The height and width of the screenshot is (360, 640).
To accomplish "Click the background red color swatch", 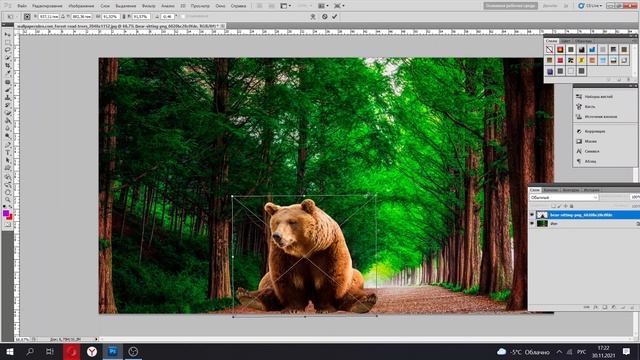I will pos(10,217).
